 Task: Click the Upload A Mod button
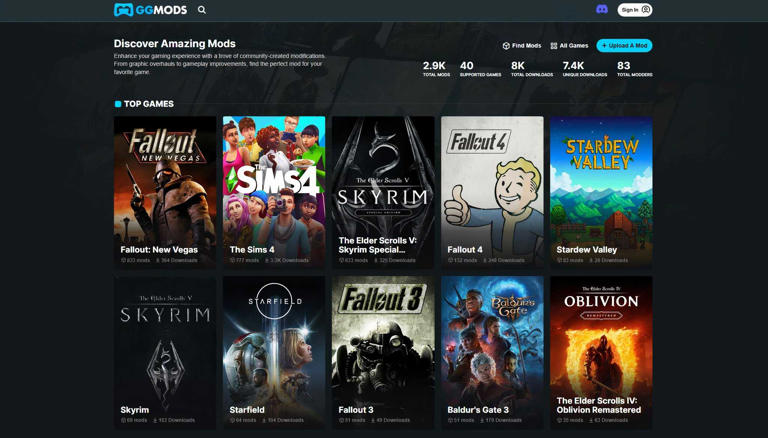coord(624,46)
